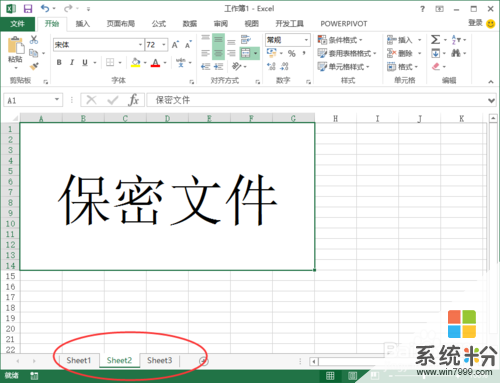Open Cell Styles 单元格样式 dropdown
This screenshot has height=383, width=500.
[343, 67]
